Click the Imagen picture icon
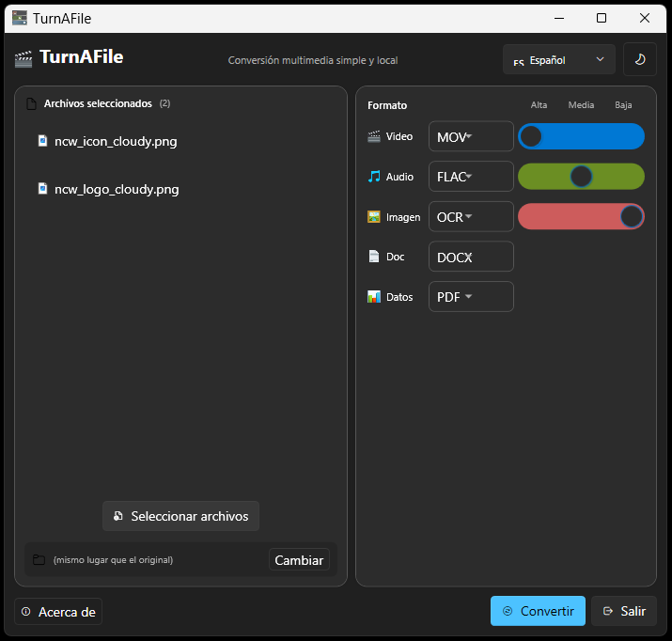 [x=374, y=217]
